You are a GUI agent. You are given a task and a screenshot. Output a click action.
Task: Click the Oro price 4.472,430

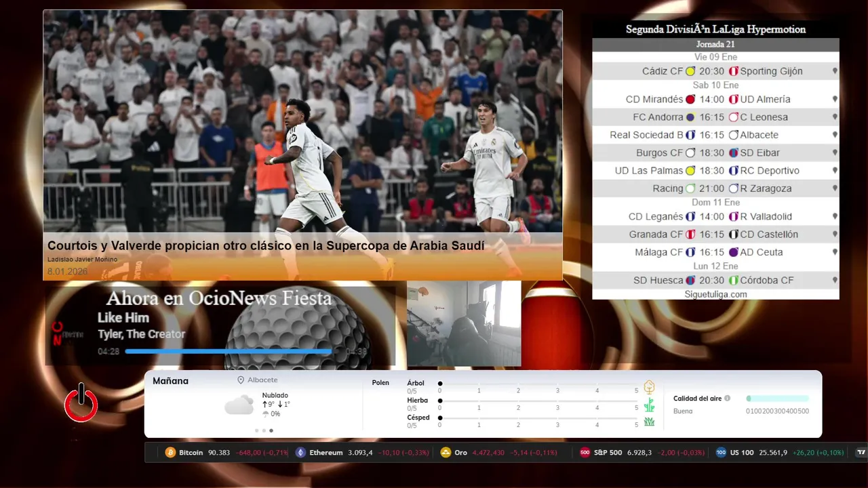pyautogui.click(x=488, y=453)
